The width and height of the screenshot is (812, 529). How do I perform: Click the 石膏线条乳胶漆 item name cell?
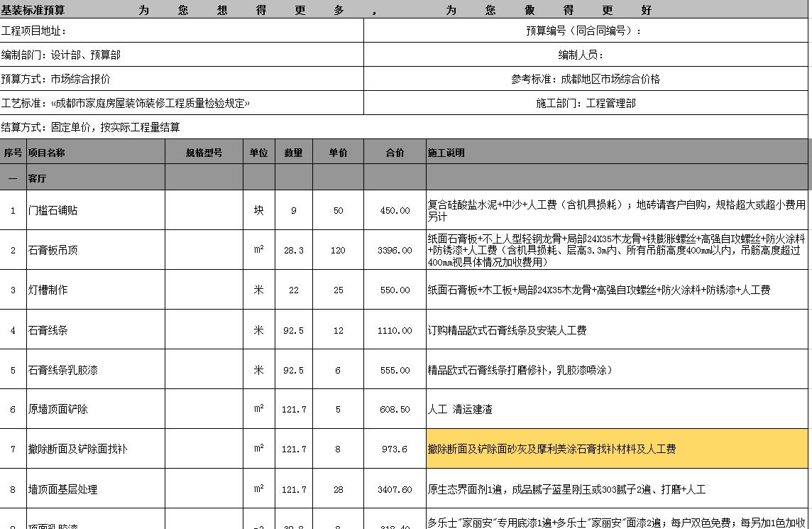click(x=96, y=371)
